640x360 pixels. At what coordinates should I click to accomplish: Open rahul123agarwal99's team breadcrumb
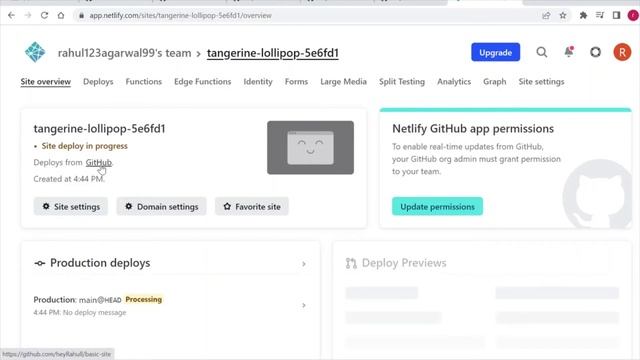coord(124,53)
